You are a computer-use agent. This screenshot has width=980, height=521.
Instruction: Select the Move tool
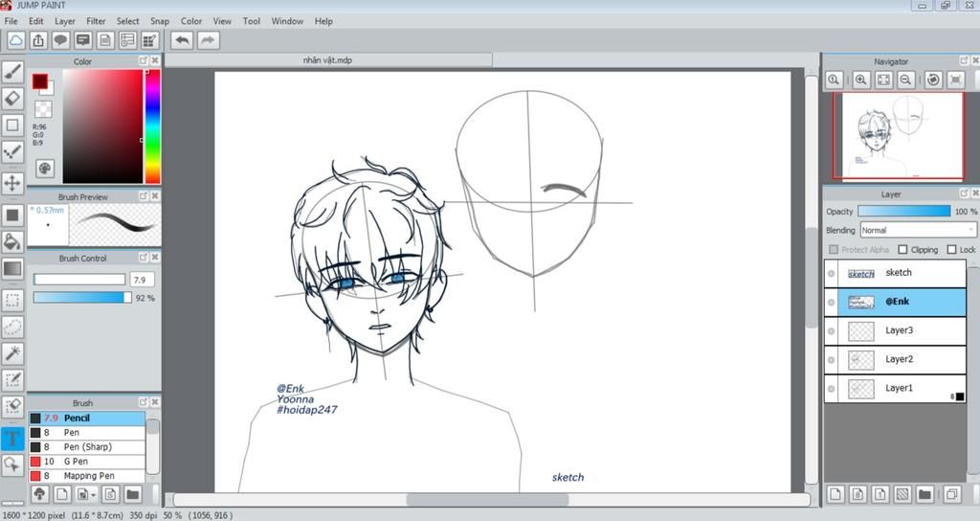12,183
